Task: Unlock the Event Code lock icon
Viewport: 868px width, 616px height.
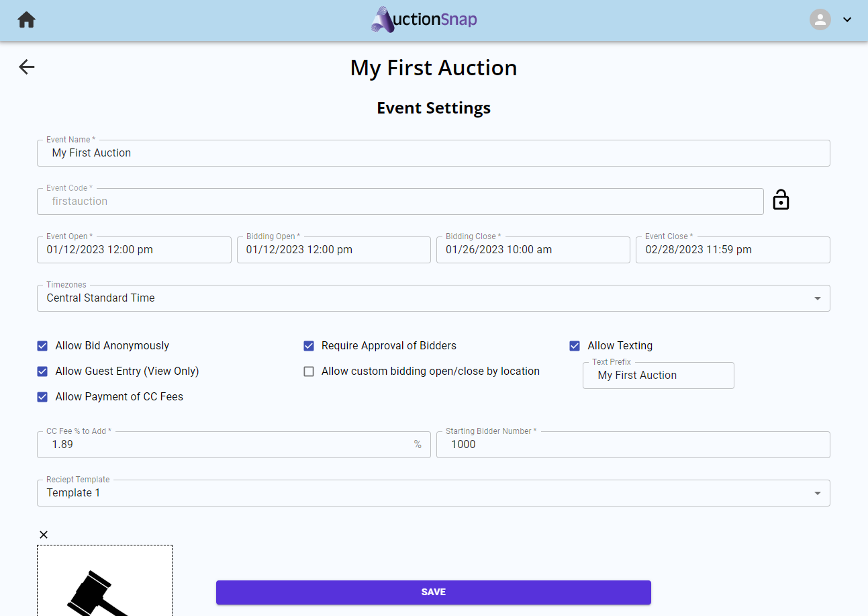Action: coord(781,200)
